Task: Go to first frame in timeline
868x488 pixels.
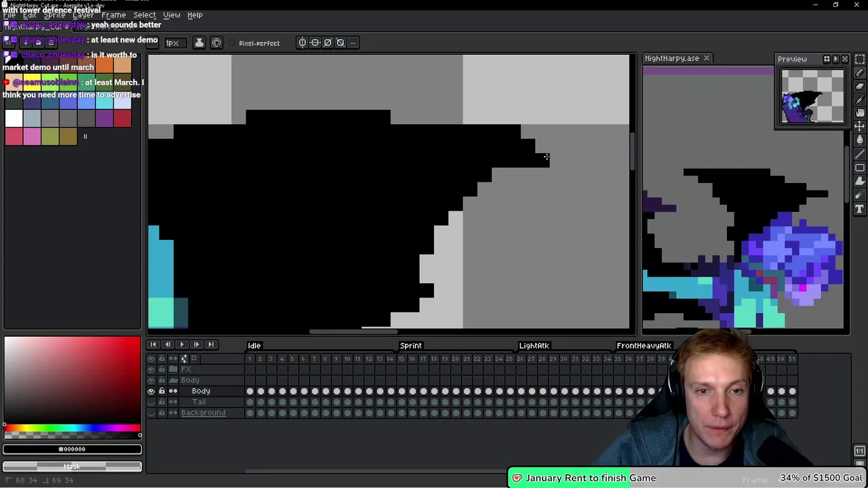Action: [x=153, y=345]
